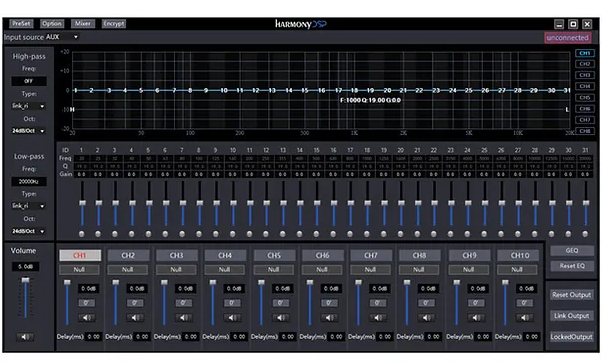Click the Reset EQ button
Viewport: 602px width, 362px height.
click(572, 266)
